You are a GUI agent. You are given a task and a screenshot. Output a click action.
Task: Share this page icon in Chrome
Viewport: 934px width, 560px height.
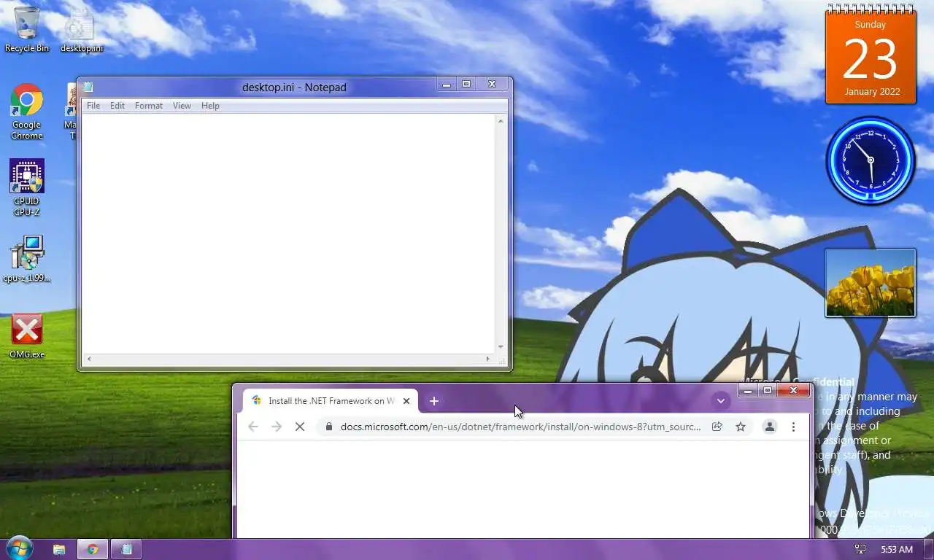pos(717,427)
